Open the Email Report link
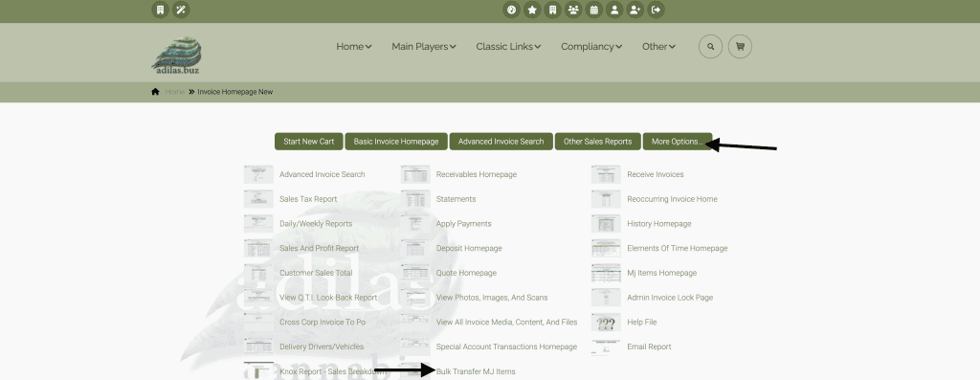This screenshot has width=980, height=380. [649, 346]
